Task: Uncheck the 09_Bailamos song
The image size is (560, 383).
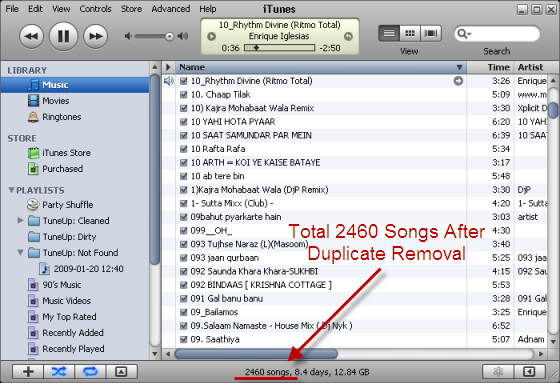Action: tap(184, 312)
